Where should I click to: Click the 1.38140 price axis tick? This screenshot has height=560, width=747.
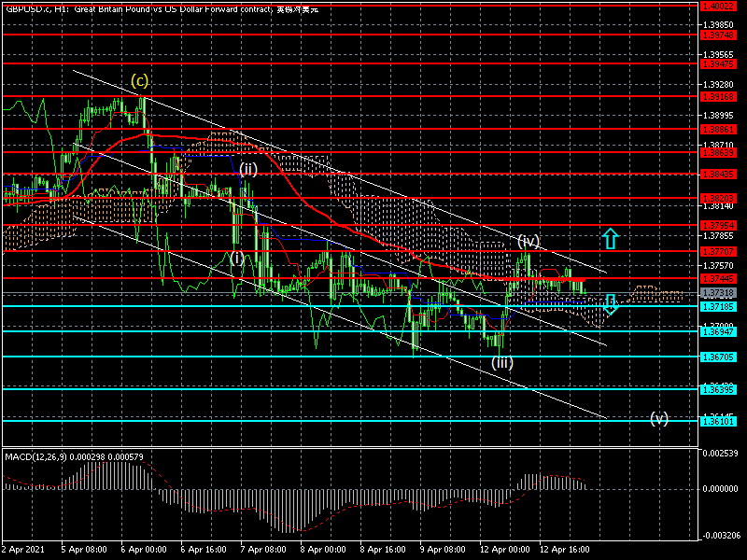pyautogui.click(x=718, y=206)
